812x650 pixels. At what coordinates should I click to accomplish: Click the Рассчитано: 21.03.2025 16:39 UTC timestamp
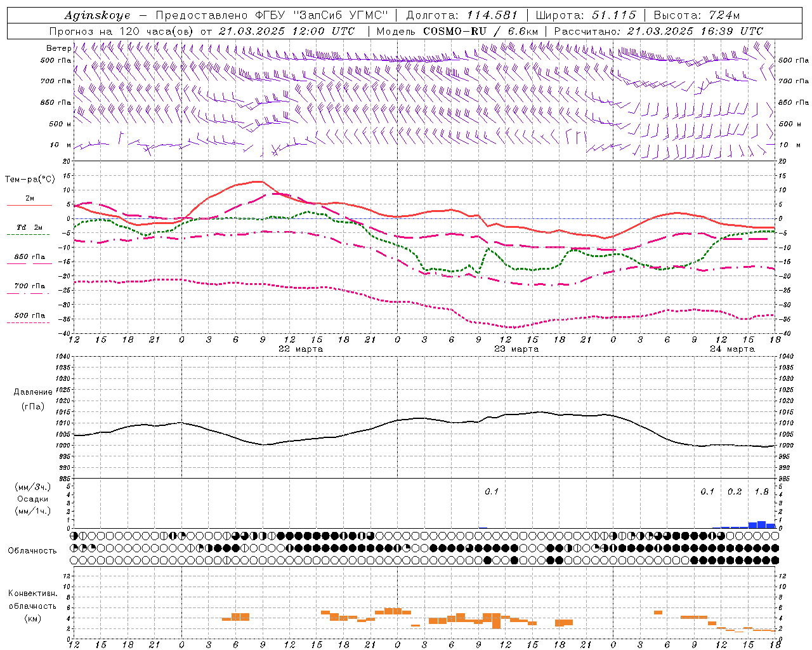[x=658, y=31]
